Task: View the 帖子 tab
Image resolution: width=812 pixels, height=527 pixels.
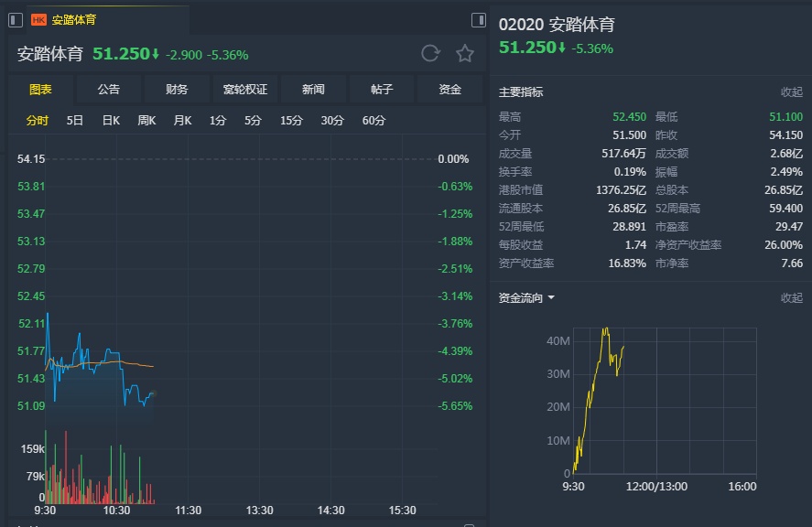Action: tap(382, 90)
